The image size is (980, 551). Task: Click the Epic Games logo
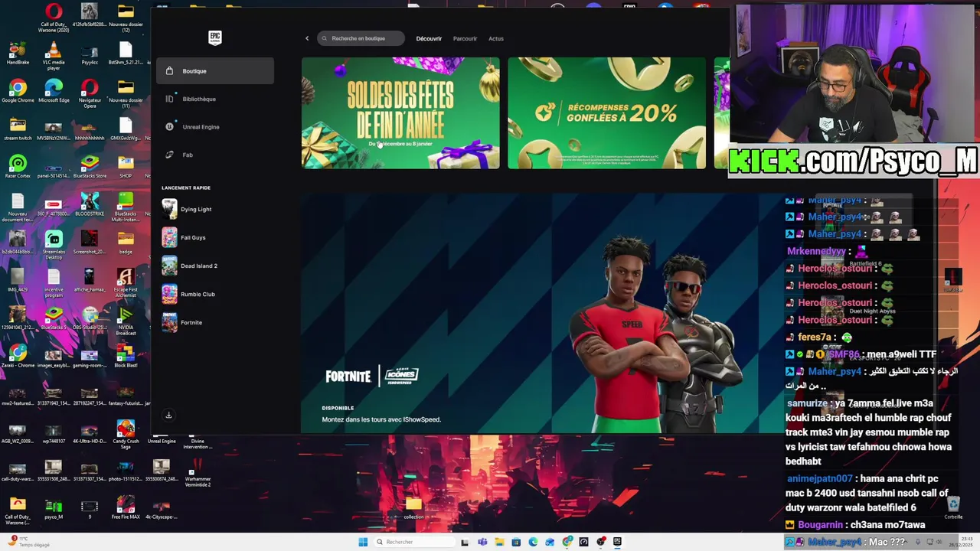(x=215, y=38)
